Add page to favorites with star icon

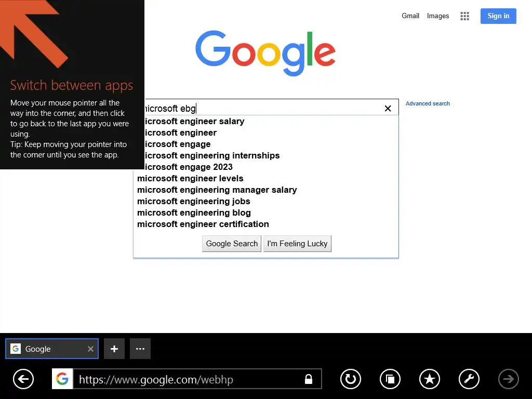pyautogui.click(x=430, y=379)
